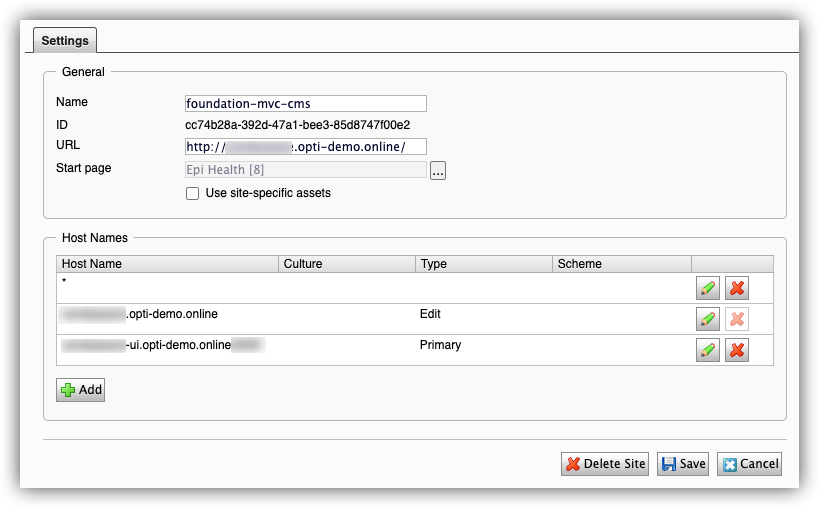
Task: Click the delete icon on the Edit-type host row
Action: coord(736,319)
